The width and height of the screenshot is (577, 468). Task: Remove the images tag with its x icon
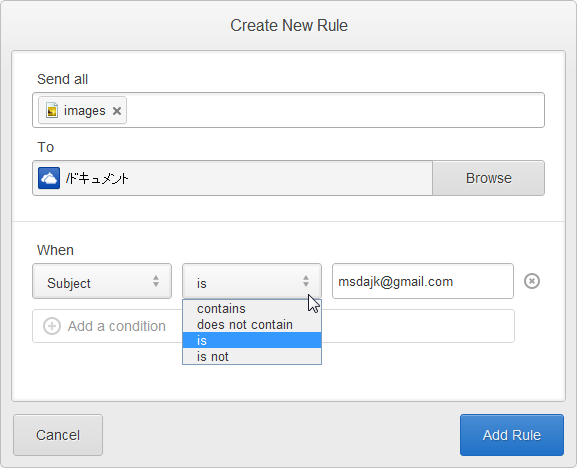click(117, 111)
